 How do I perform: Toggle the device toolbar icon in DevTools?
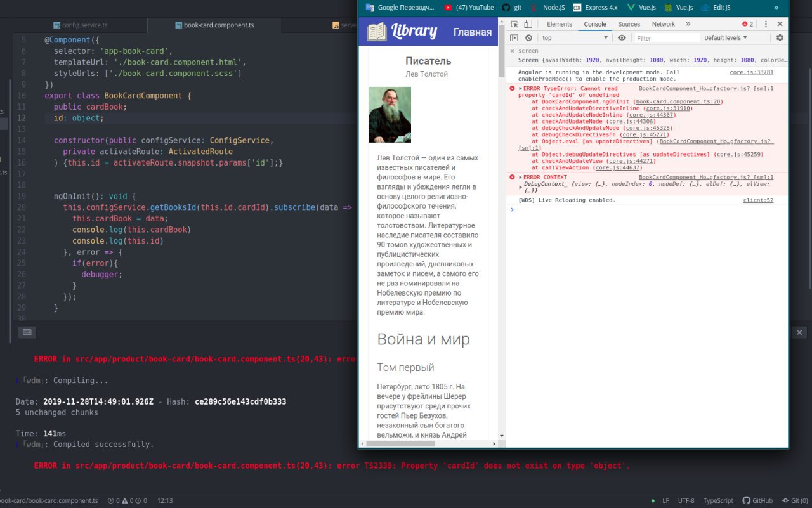(528, 24)
